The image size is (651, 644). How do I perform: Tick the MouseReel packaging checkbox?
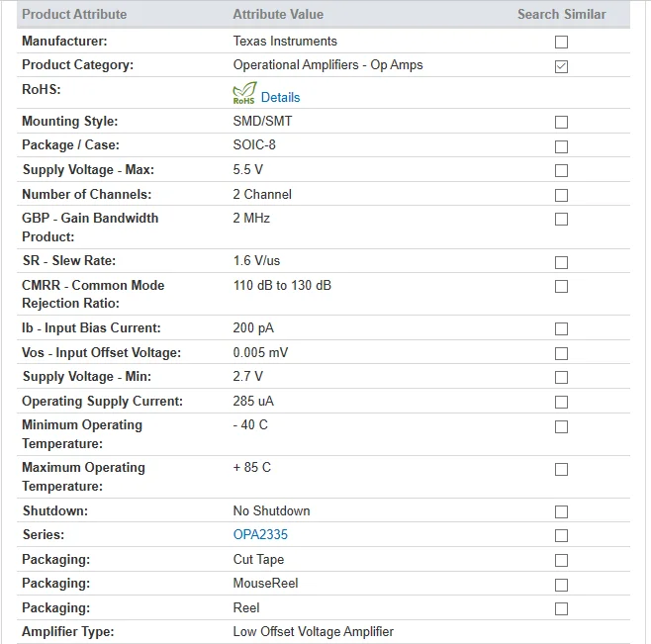(x=561, y=585)
